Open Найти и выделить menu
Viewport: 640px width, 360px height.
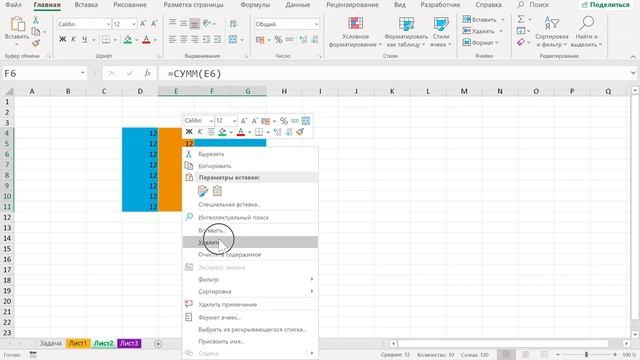click(x=586, y=32)
